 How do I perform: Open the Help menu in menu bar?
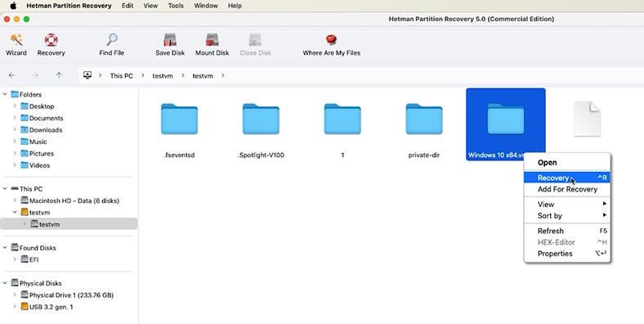(x=235, y=6)
